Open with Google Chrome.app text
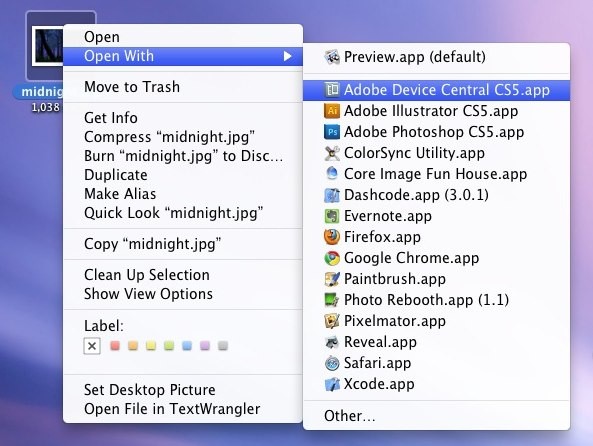 click(411, 258)
